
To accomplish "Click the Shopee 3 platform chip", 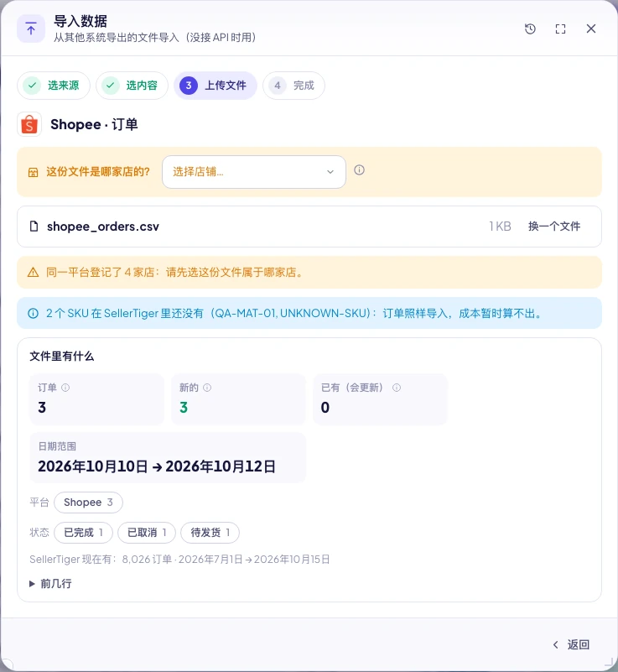I will tap(88, 503).
